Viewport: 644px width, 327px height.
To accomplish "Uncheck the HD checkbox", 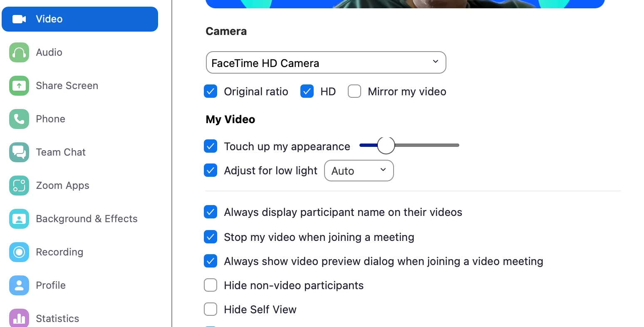I will (307, 91).
